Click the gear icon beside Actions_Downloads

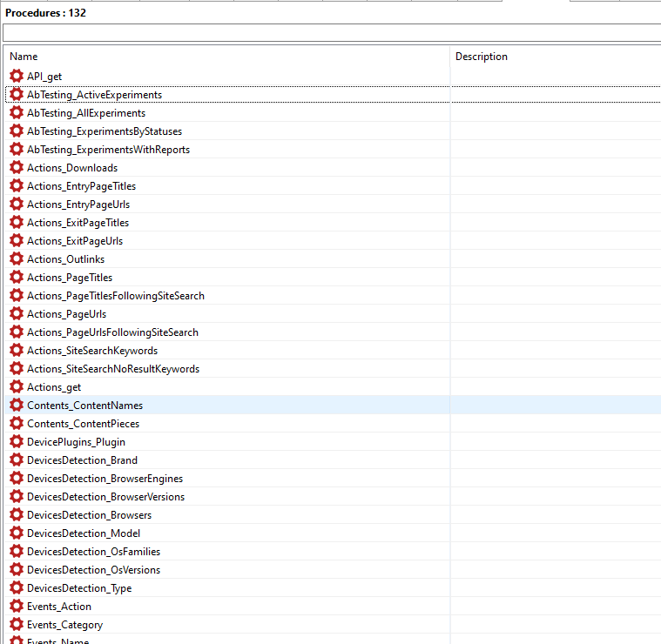(16, 168)
